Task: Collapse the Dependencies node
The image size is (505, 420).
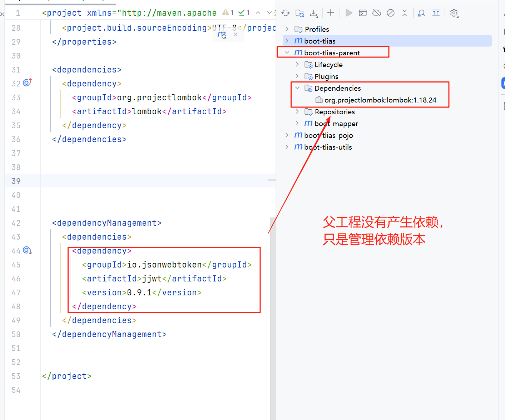Action: click(x=297, y=88)
